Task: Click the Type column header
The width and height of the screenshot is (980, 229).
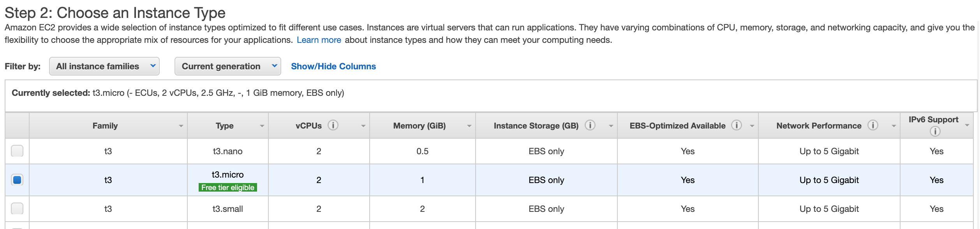Action: [x=228, y=125]
